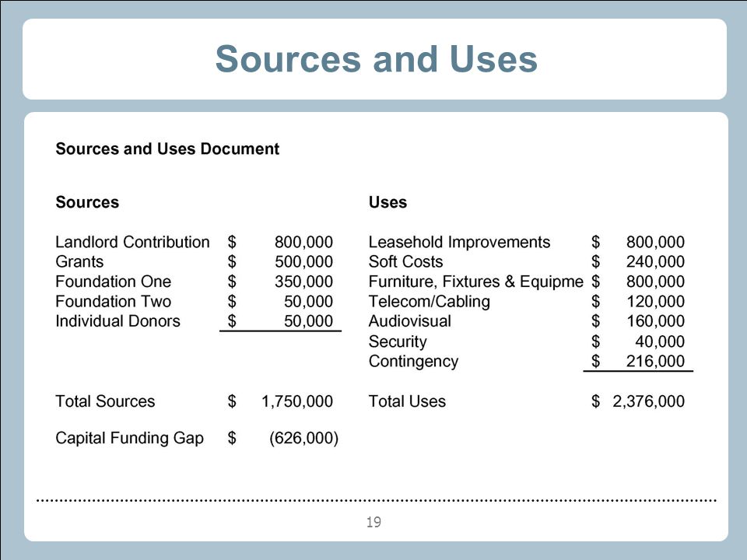
Task: Click the Security row label
Action: click(398, 341)
